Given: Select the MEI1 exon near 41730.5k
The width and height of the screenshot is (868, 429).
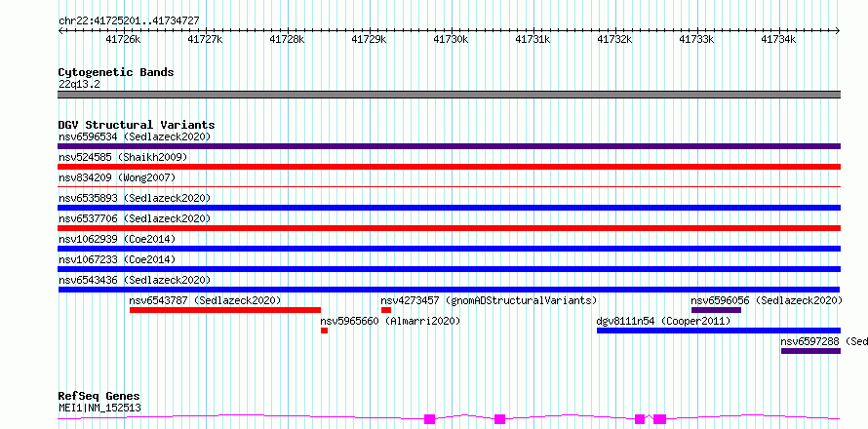Looking at the screenshot, I should point(500,419).
